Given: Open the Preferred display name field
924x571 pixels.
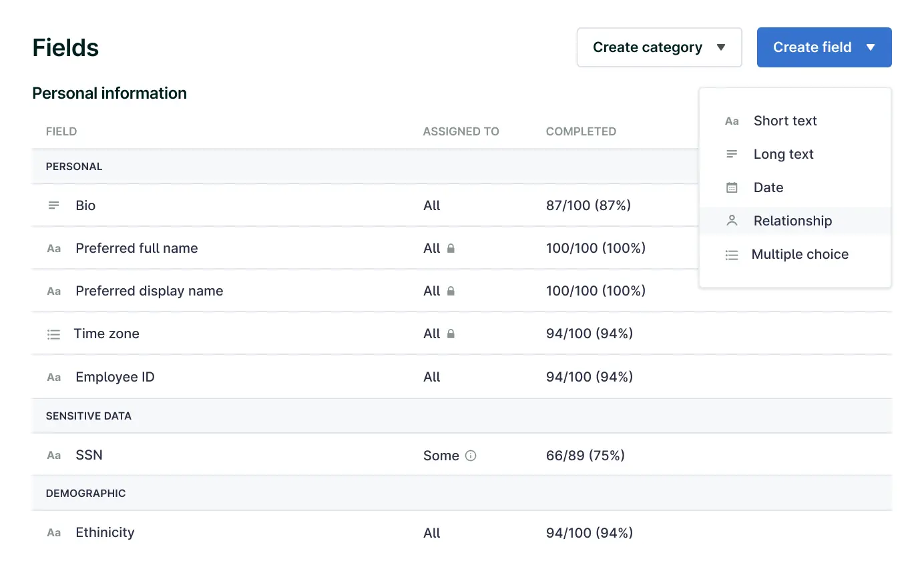Looking at the screenshot, I should (x=149, y=291).
